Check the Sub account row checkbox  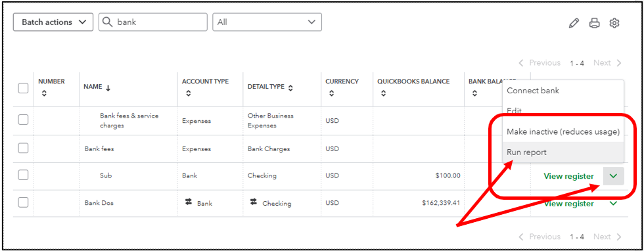point(23,175)
